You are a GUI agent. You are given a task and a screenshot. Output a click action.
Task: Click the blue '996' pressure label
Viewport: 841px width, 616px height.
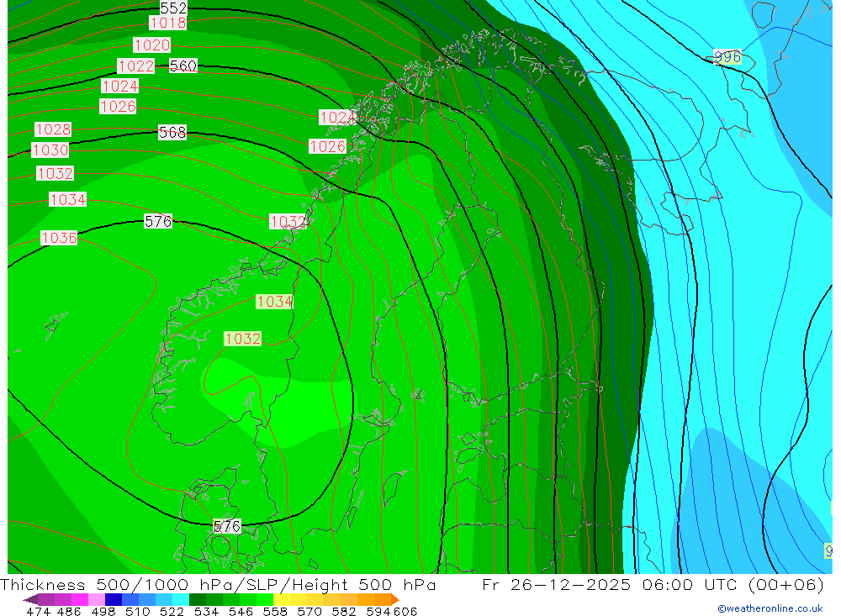point(727,57)
